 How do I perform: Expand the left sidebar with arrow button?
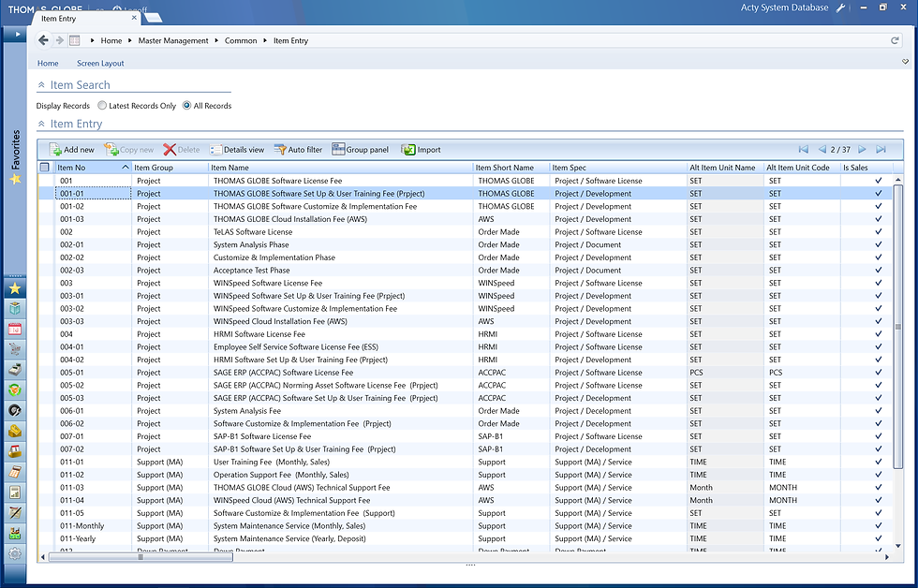click(16, 35)
